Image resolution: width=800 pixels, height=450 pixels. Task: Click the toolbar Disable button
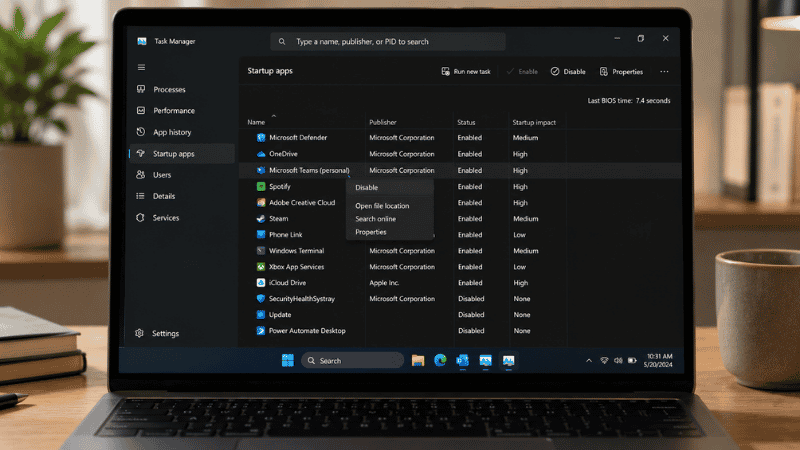point(568,71)
